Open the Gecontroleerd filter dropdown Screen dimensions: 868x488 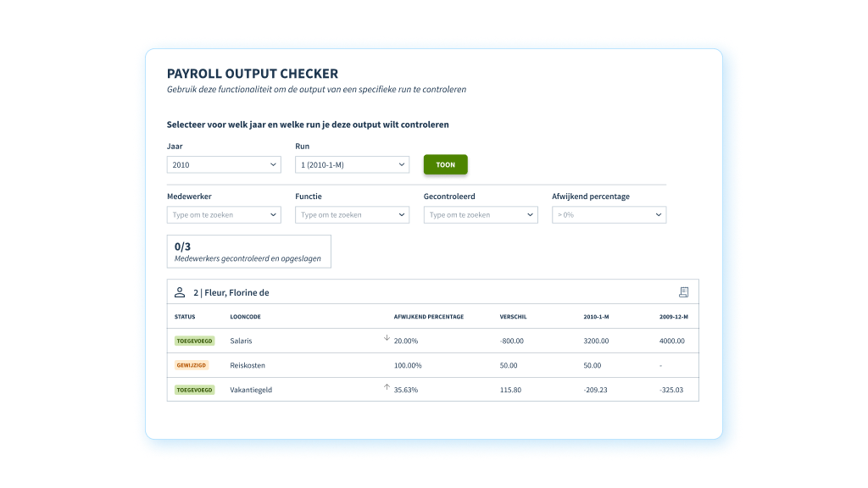(481, 214)
